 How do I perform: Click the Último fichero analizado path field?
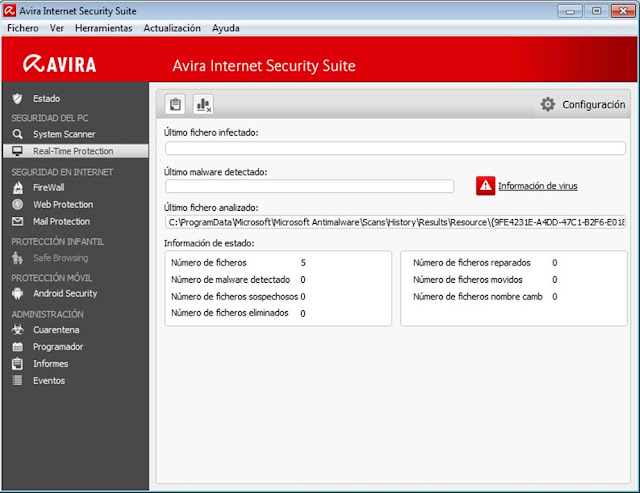point(395,222)
